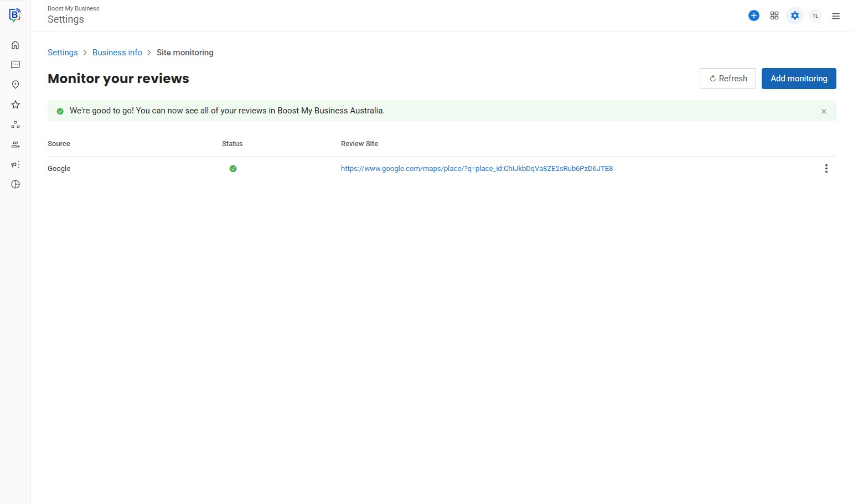Go to Settings breadcrumb link

tap(63, 53)
